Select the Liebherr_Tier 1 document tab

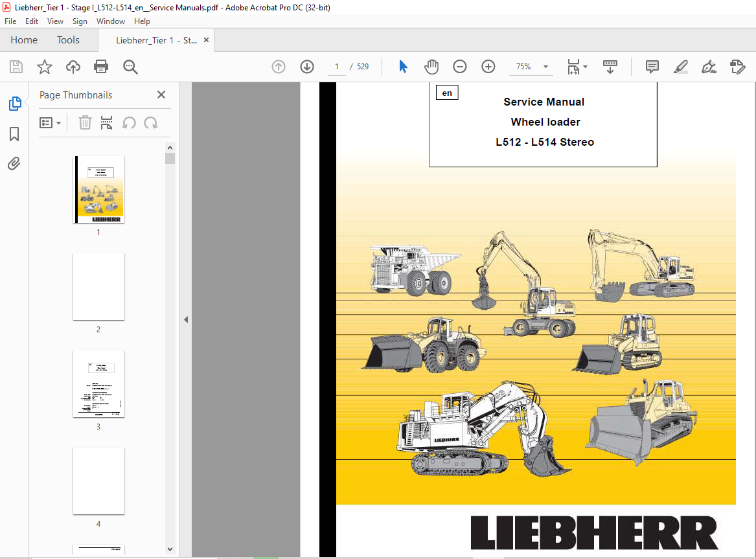click(x=156, y=40)
